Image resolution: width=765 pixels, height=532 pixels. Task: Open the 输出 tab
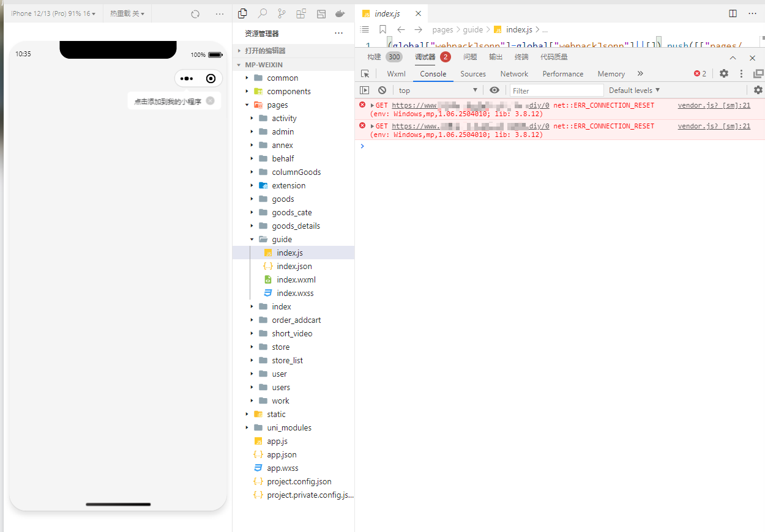click(496, 57)
